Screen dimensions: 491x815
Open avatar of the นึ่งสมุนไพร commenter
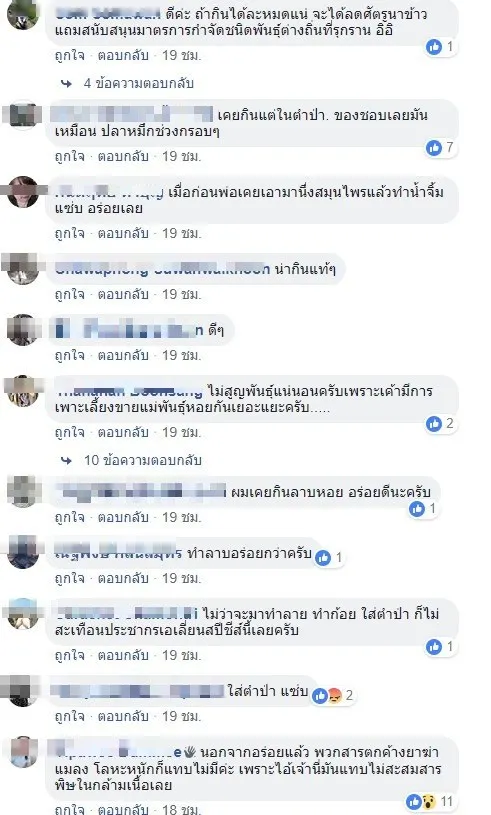(x=23, y=192)
